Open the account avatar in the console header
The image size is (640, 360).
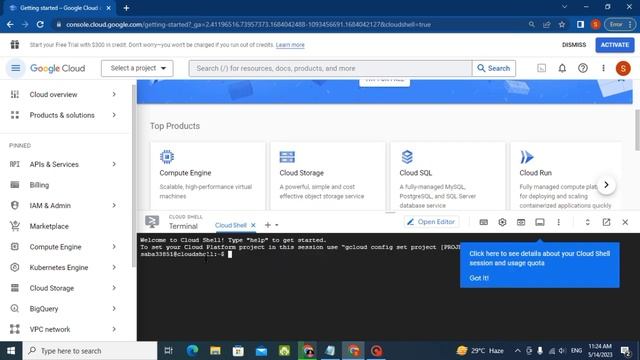(x=623, y=68)
